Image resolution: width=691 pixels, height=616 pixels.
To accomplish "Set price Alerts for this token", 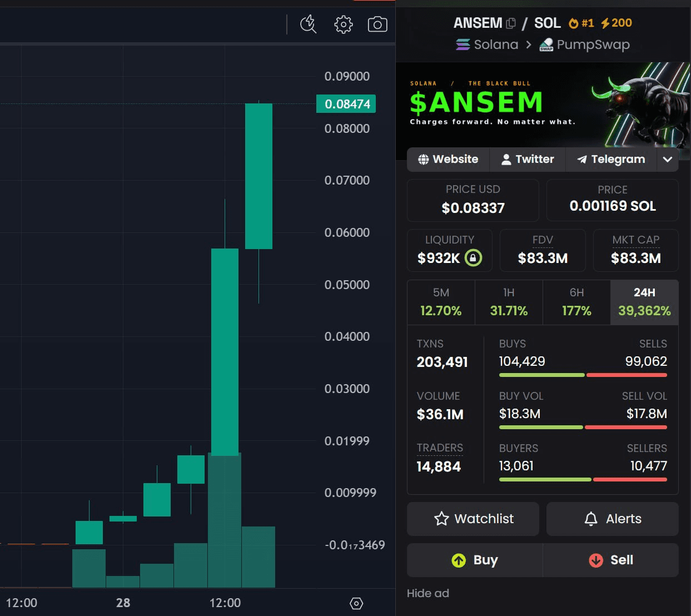I will (613, 519).
